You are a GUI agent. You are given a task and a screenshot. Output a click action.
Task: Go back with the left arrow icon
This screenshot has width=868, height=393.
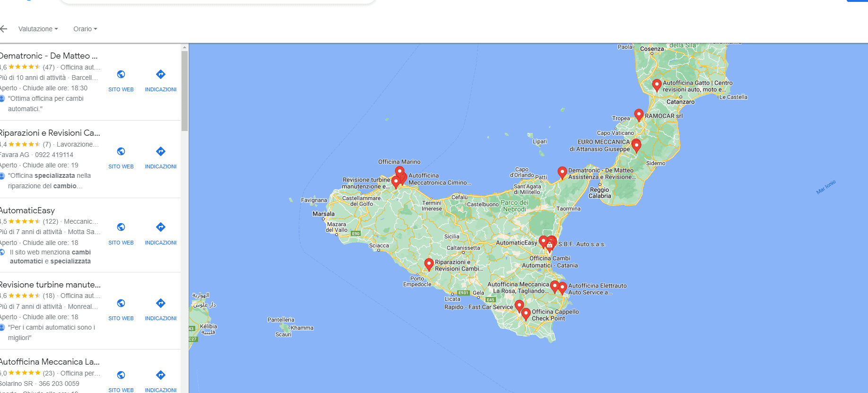pyautogui.click(x=4, y=29)
